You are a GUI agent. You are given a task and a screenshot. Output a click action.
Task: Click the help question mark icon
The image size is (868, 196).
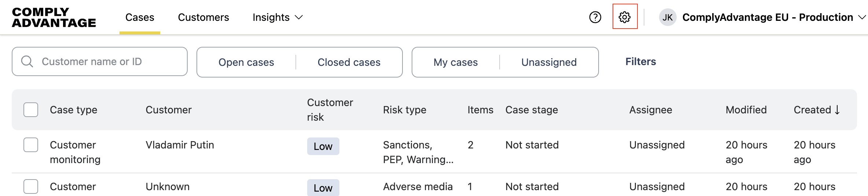click(x=595, y=17)
